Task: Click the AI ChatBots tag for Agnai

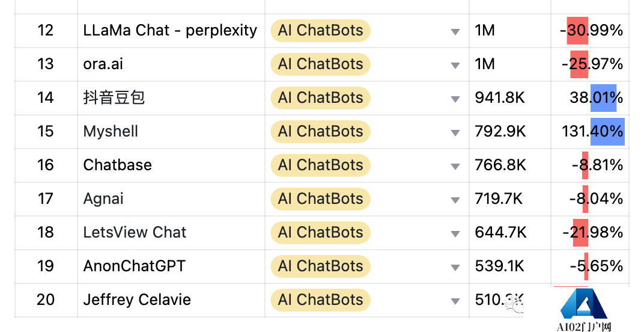Action: pos(320,199)
